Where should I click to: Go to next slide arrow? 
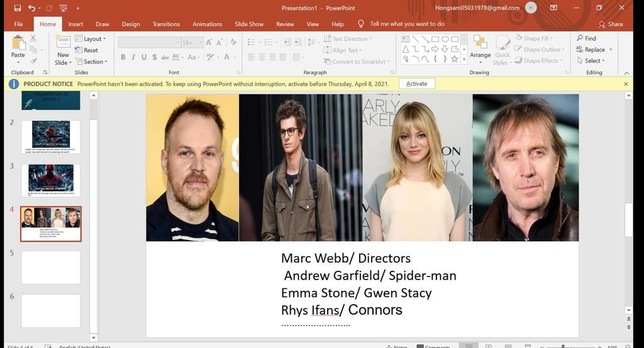[x=628, y=327]
